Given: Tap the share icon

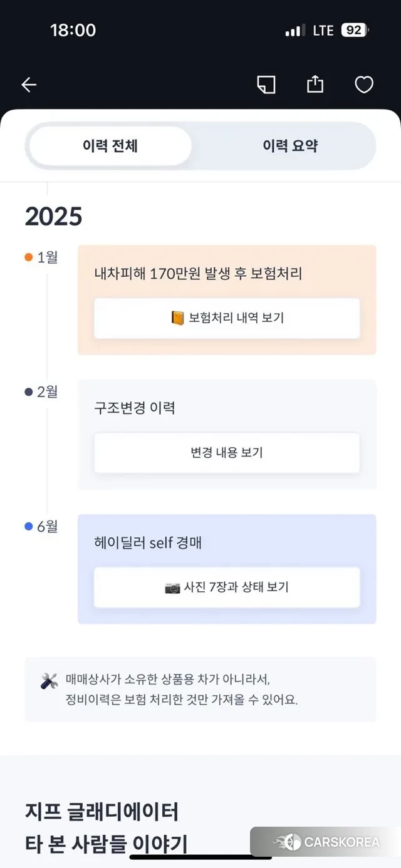Looking at the screenshot, I should [315, 85].
